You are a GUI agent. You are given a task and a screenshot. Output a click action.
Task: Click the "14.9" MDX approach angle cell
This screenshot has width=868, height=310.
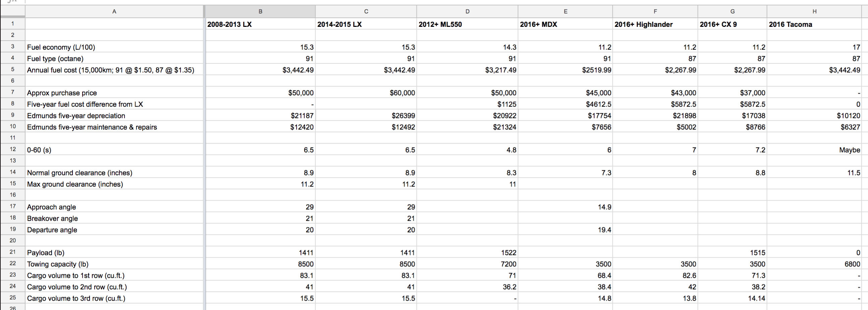point(565,207)
